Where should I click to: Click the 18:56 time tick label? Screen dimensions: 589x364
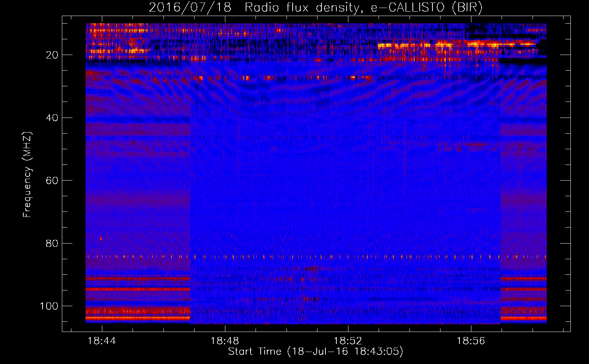[x=471, y=341]
